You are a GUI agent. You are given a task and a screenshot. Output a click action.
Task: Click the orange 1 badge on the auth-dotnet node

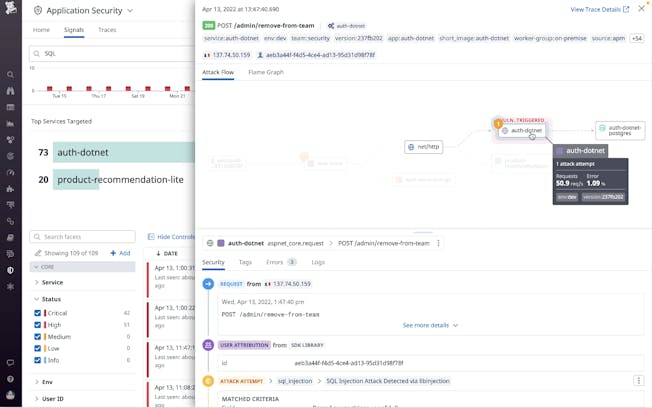[x=498, y=124]
